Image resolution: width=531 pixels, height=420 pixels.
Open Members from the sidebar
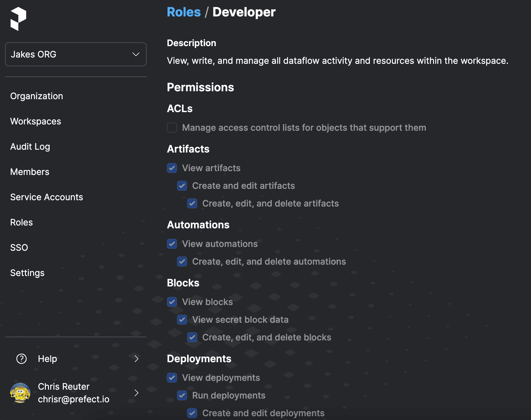pos(30,172)
